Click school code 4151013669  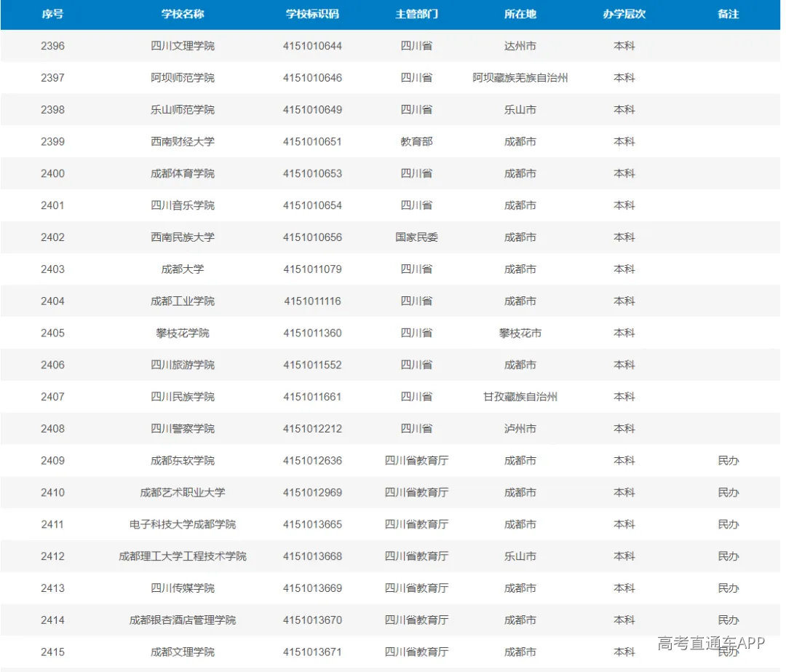(312, 588)
